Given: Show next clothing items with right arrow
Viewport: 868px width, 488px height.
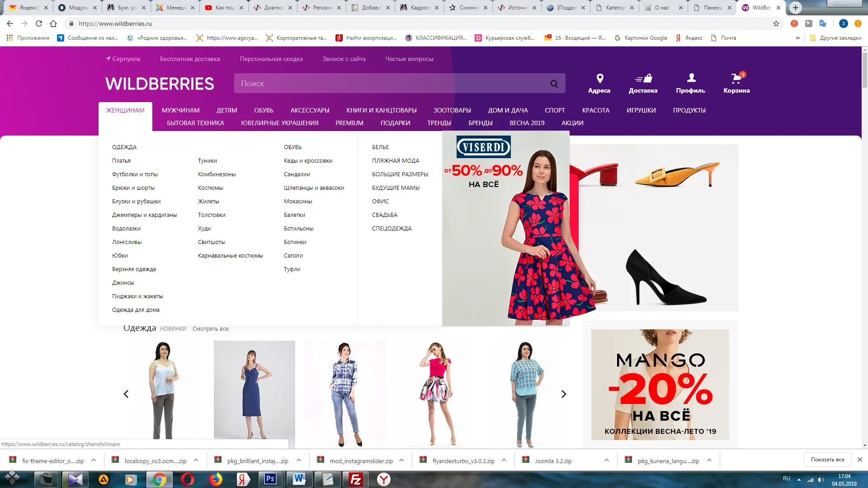Looking at the screenshot, I should pos(563,394).
